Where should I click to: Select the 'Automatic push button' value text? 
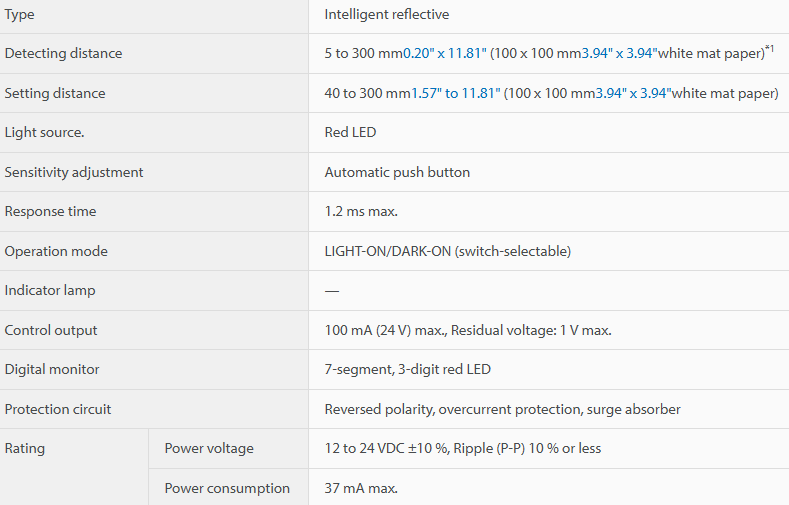[397, 173]
